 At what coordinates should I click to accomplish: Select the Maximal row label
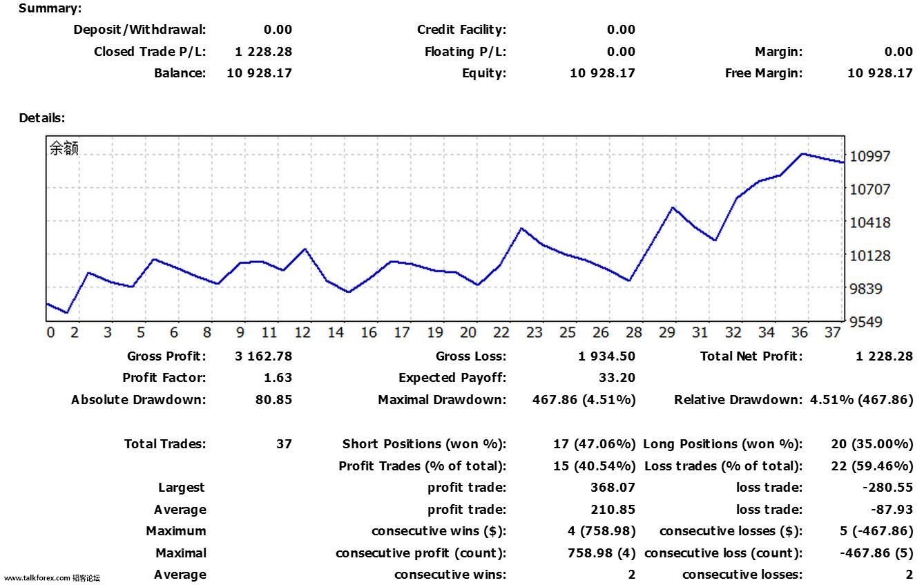180,553
